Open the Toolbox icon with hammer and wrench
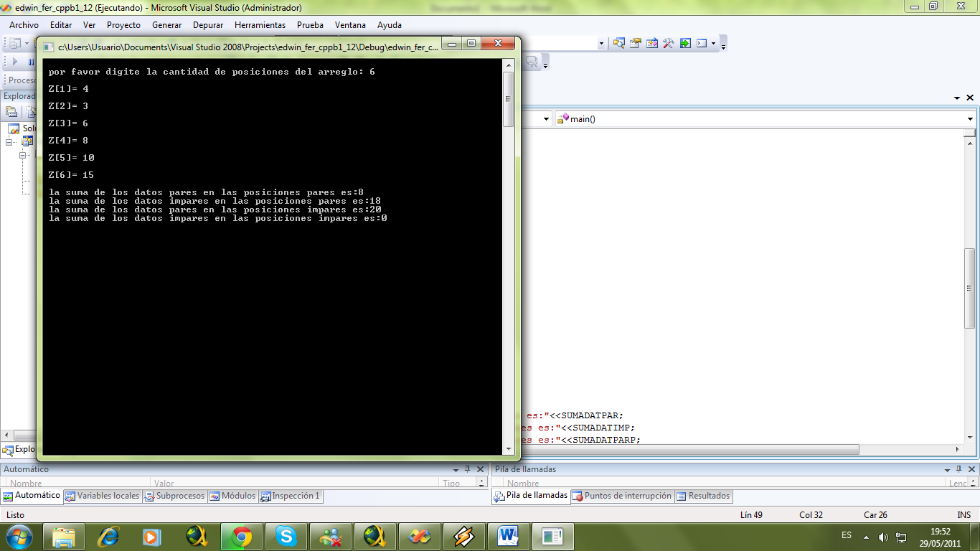 668,43
